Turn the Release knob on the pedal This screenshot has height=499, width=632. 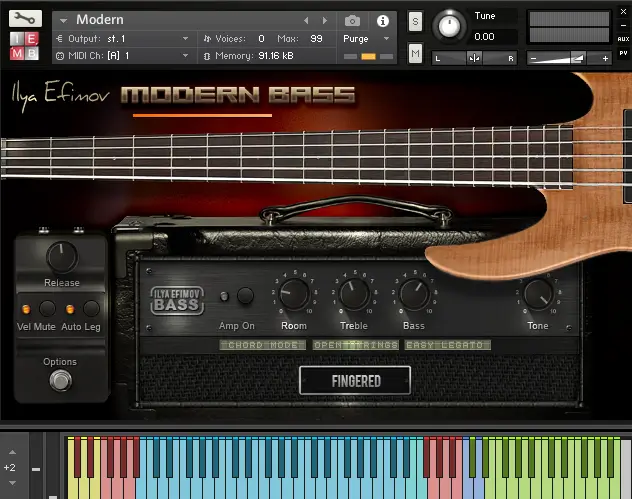(62, 257)
